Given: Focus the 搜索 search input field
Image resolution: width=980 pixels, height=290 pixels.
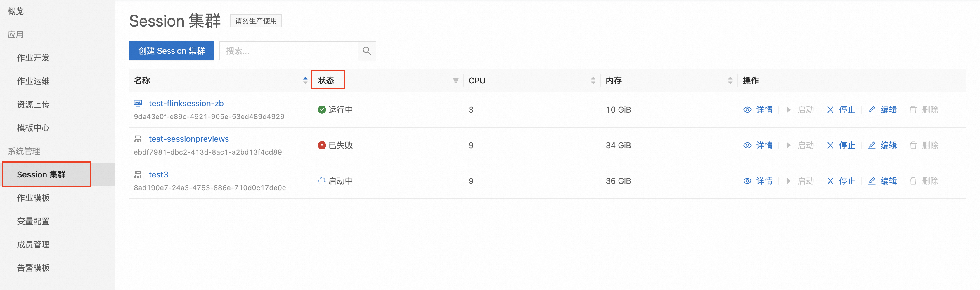Looking at the screenshot, I should point(288,50).
